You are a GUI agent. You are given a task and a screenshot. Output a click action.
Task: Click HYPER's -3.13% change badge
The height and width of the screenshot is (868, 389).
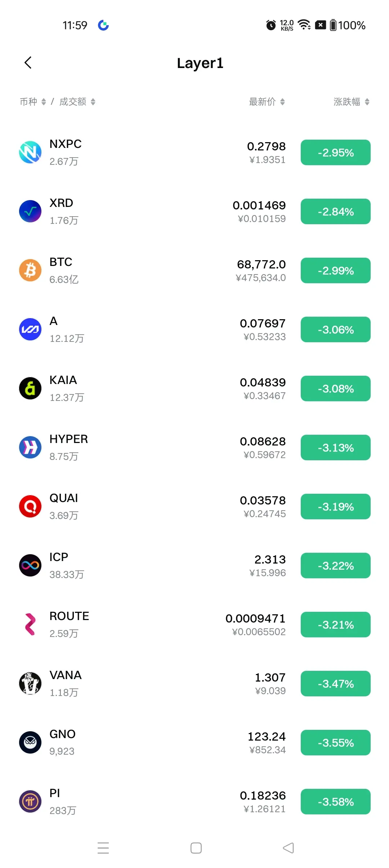(x=336, y=447)
